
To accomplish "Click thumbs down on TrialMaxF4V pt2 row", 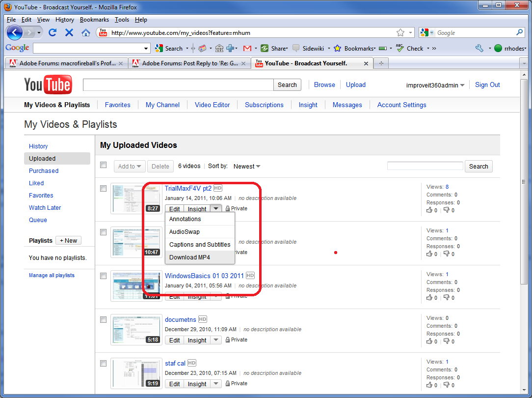I will tap(447, 210).
